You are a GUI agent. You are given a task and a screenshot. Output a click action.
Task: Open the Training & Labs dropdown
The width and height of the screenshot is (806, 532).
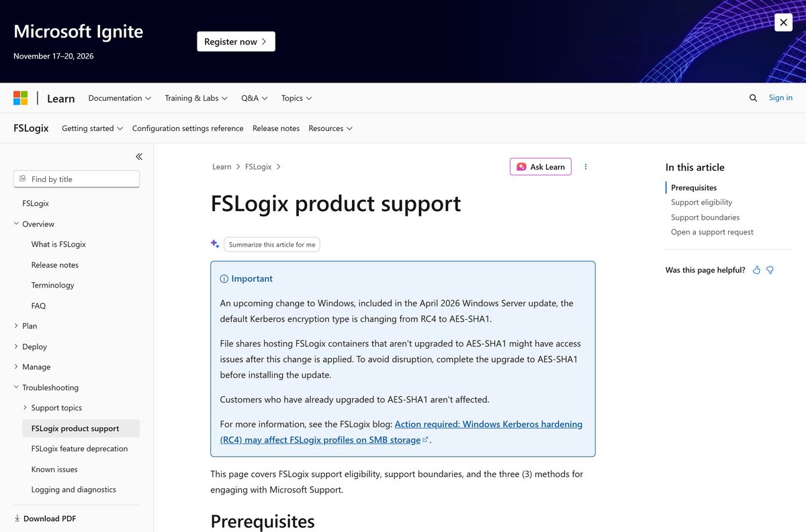[196, 98]
